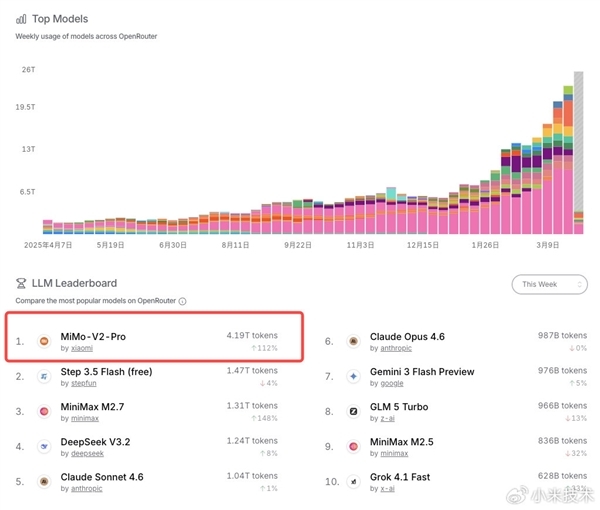Click the info icon beside leaderboard description

(183, 301)
